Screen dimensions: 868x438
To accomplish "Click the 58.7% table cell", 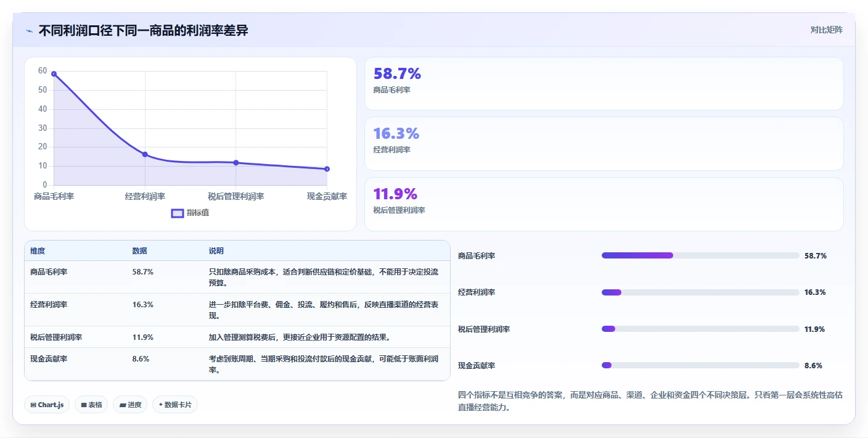I will (142, 271).
